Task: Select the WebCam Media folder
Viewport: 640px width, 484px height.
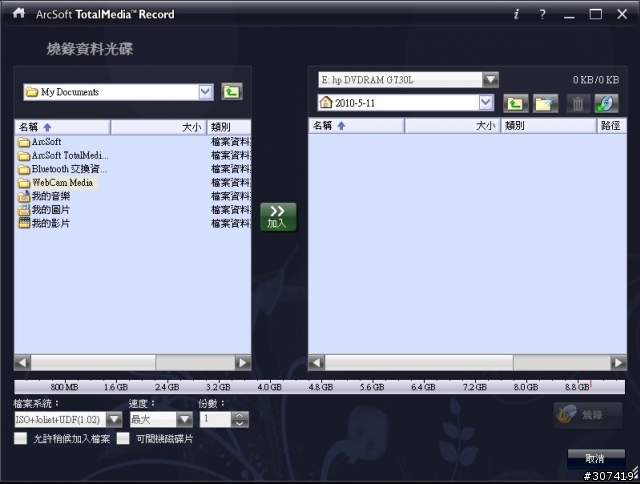Action: (x=56, y=182)
